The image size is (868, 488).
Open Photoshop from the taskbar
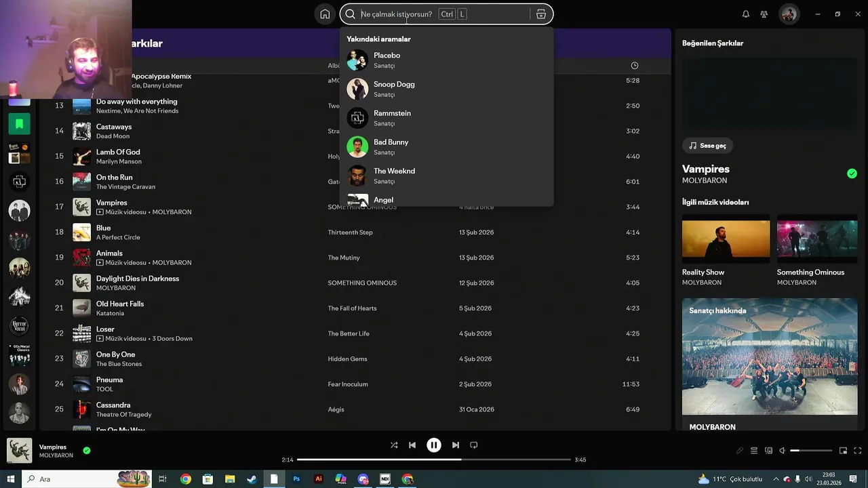pos(296,479)
